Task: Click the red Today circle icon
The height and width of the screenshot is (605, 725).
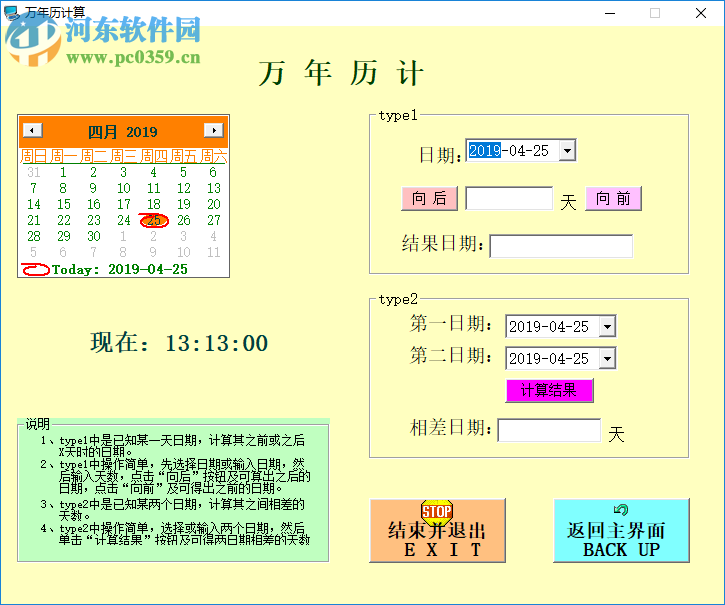Action: coord(36,269)
